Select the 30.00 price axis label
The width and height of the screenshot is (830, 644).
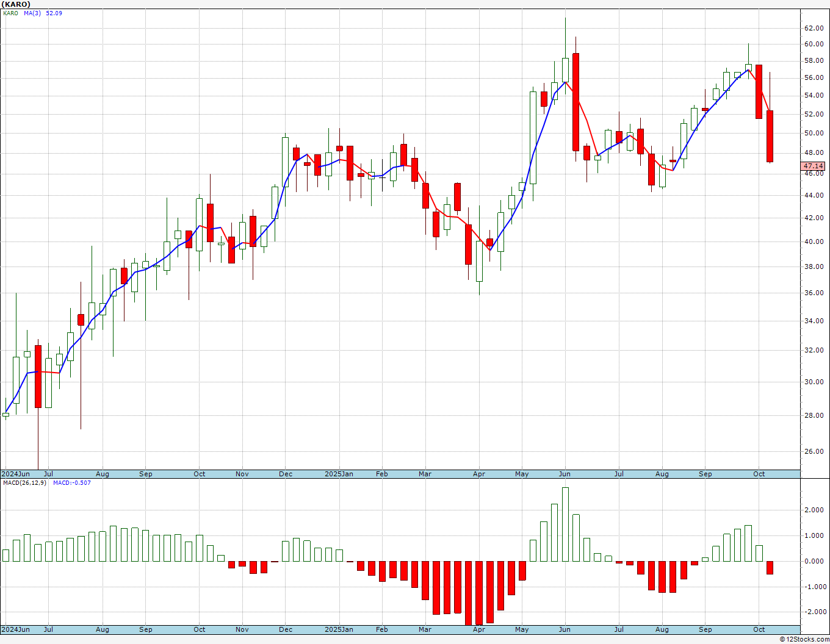point(814,382)
